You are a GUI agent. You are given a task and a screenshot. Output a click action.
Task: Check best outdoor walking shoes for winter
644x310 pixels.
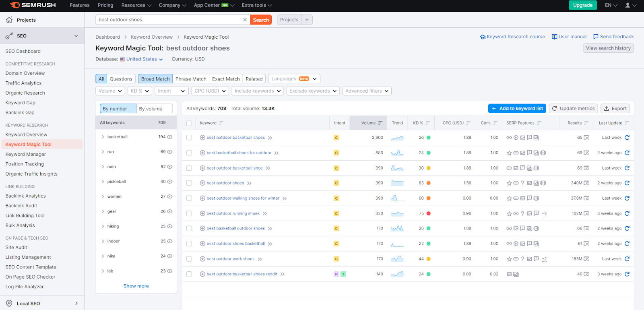coord(189,198)
